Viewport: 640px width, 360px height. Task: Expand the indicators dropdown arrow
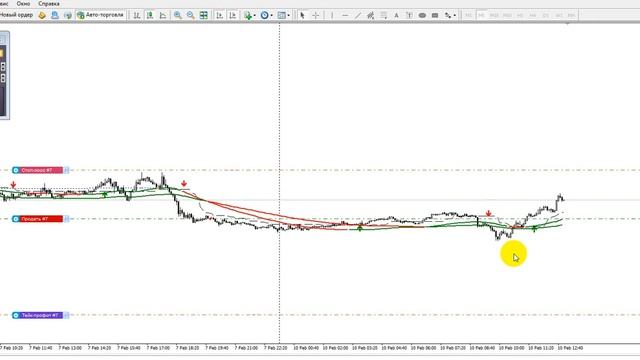coord(255,16)
